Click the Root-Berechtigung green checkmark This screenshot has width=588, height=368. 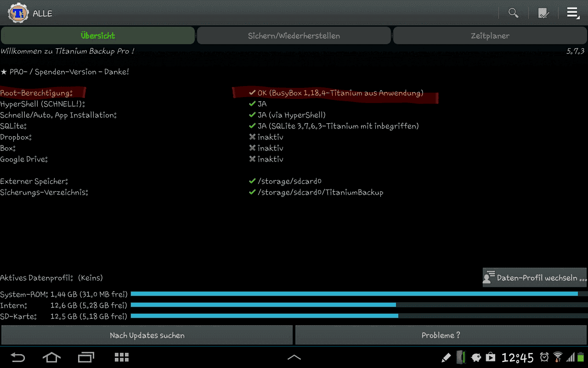252,93
